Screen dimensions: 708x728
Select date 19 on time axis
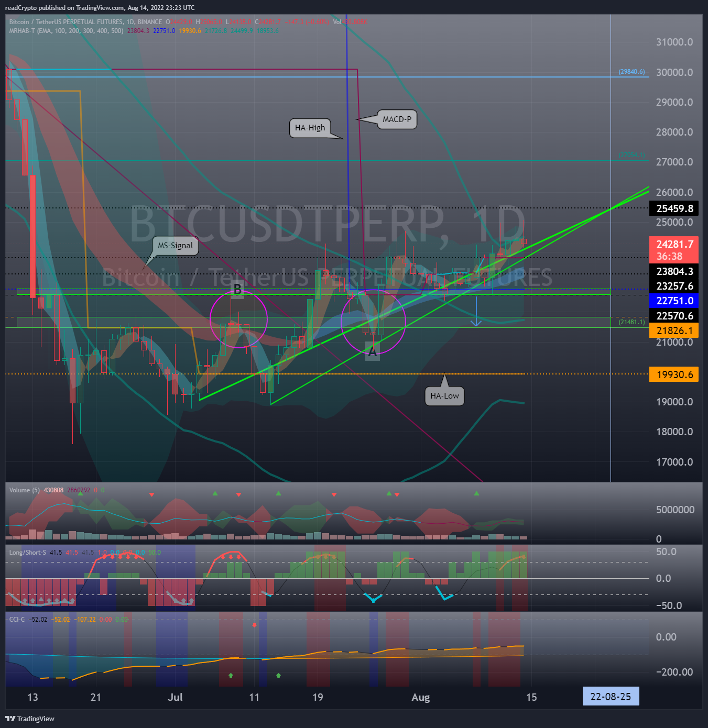point(318,697)
